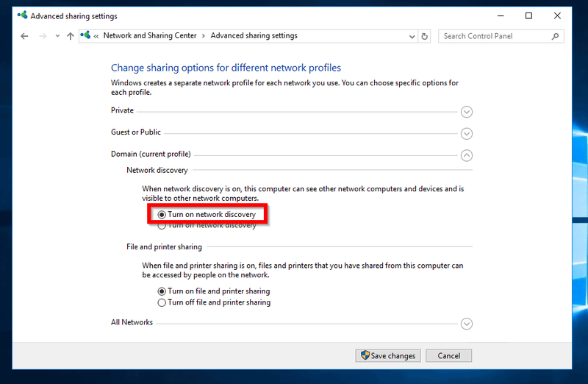Click Advanced sharing settings breadcrumb

click(x=254, y=35)
